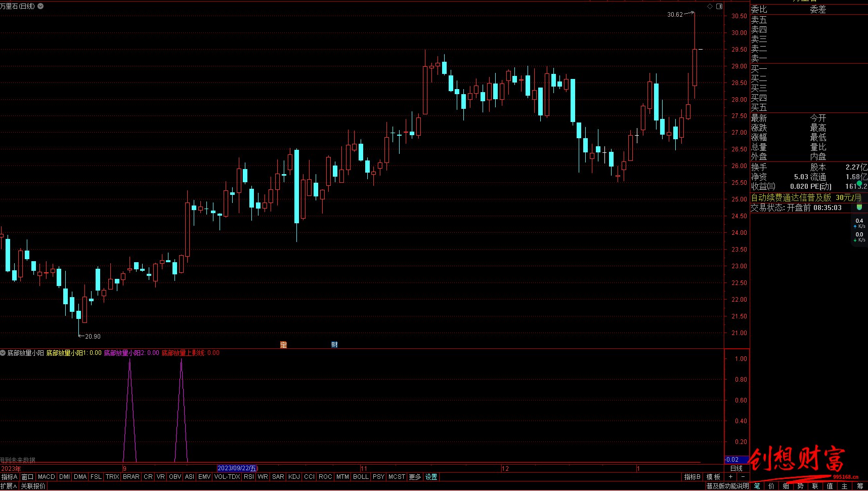Select the VR indicator
Screen dimensions: 868x491
[160, 477]
